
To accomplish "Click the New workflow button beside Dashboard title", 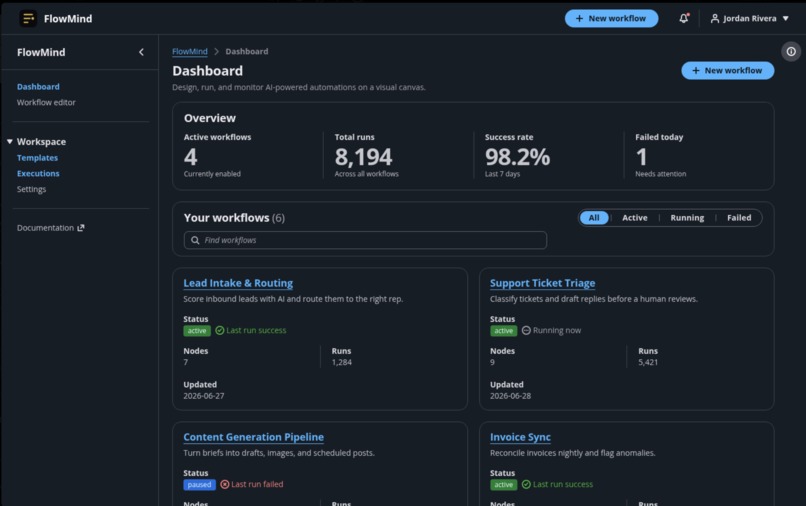I will pyautogui.click(x=727, y=70).
